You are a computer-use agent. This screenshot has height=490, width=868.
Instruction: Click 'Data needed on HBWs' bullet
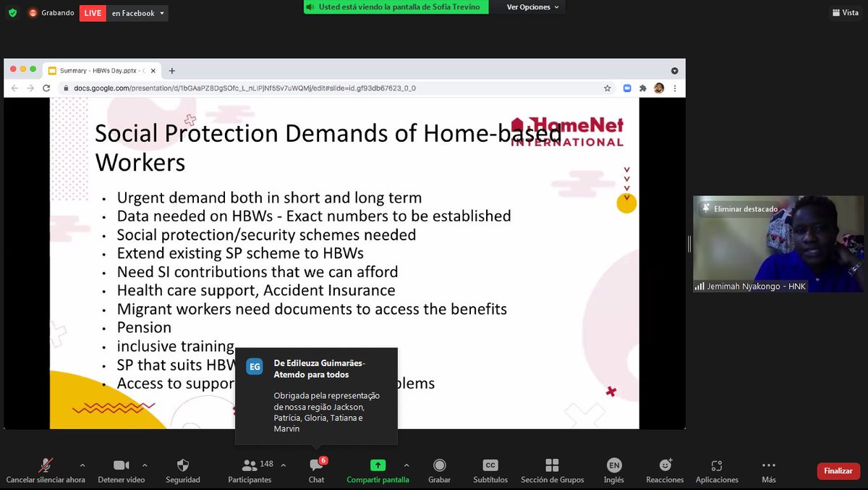point(314,216)
